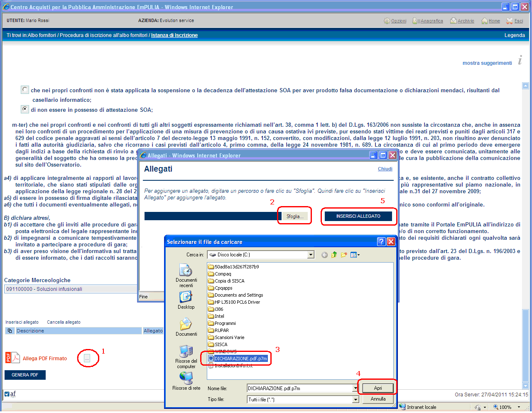The image size is (532, 413).
Task: Click the PDF icon beside Allega PDF Firmato
Action: pos(12,358)
